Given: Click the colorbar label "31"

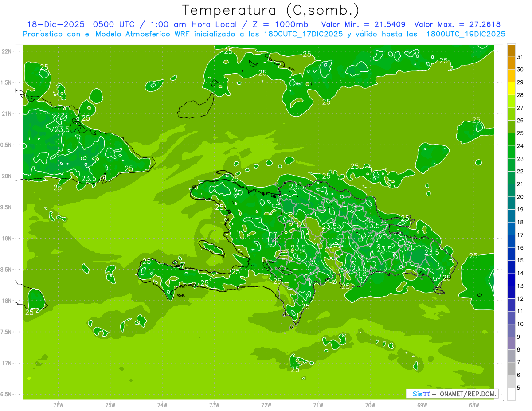Looking at the screenshot, I should coord(520,57).
